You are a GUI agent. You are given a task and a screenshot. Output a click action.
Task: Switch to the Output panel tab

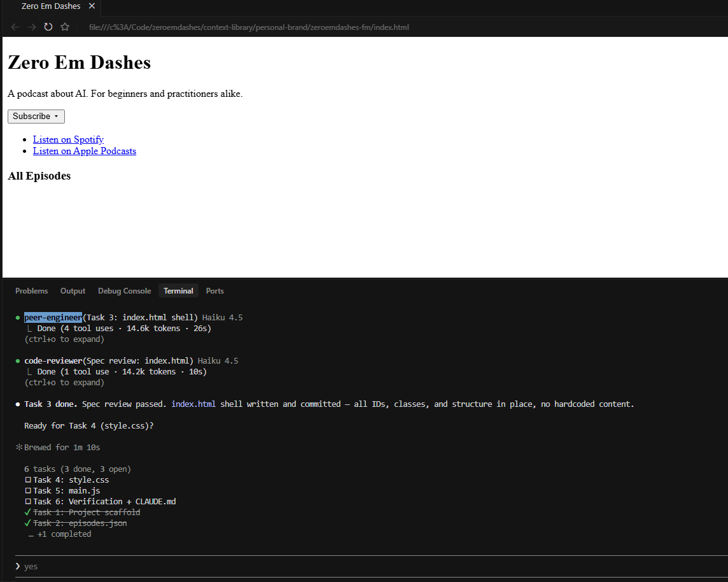pyautogui.click(x=73, y=291)
